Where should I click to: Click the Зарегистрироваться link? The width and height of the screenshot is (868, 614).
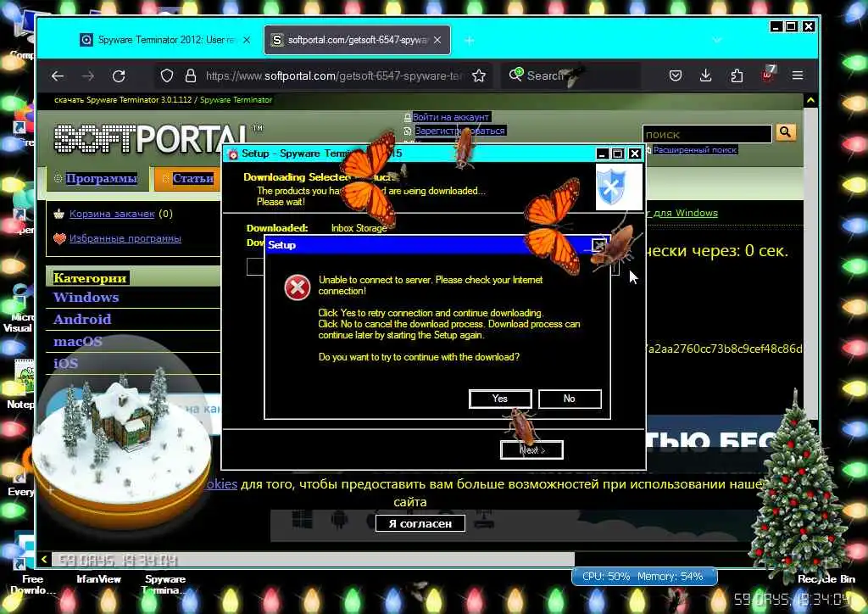459,131
